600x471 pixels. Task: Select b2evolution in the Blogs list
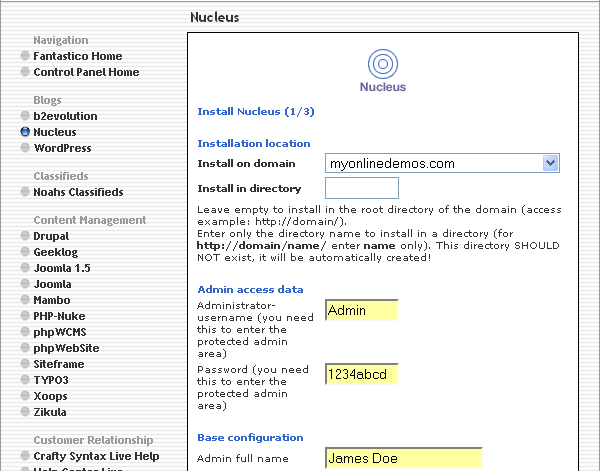[65, 116]
